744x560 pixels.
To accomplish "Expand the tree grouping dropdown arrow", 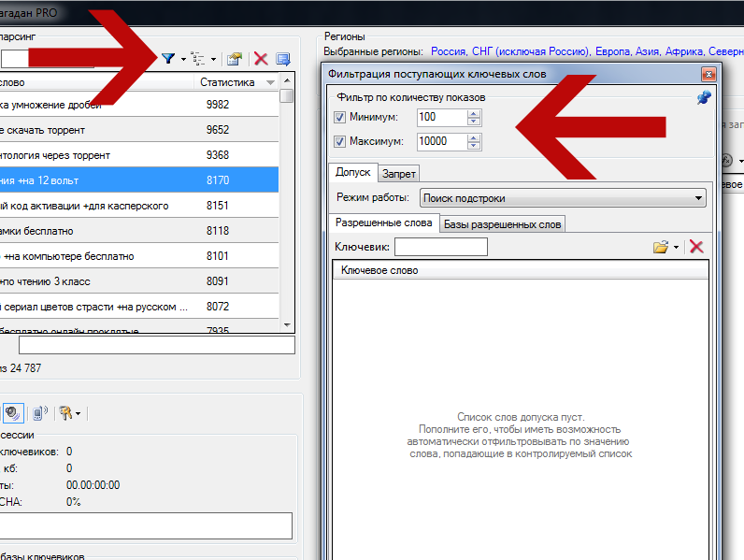I will click(x=213, y=59).
